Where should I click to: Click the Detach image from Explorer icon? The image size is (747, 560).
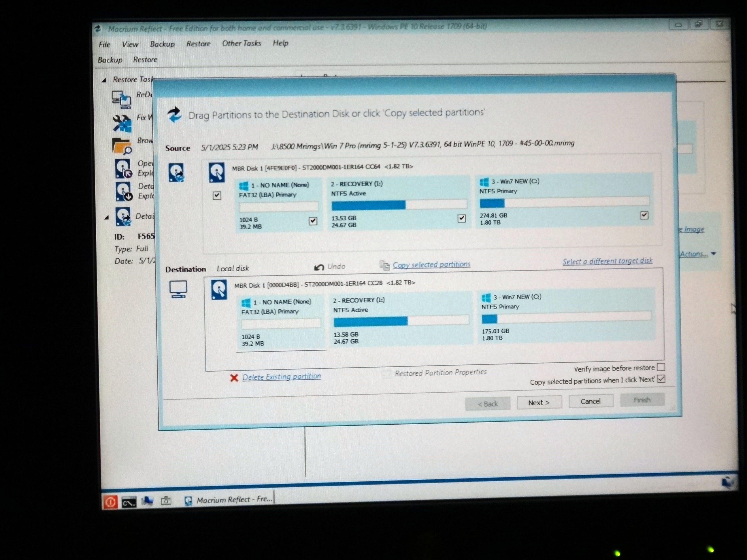[124, 191]
